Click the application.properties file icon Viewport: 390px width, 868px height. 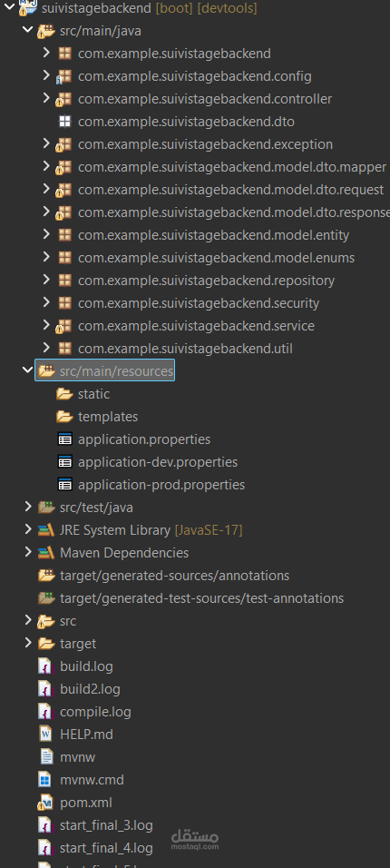64,439
